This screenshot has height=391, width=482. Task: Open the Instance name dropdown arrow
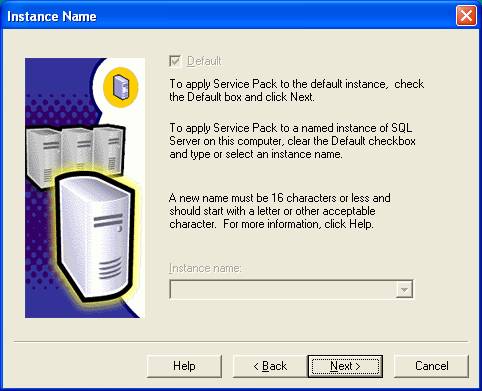pos(404,289)
